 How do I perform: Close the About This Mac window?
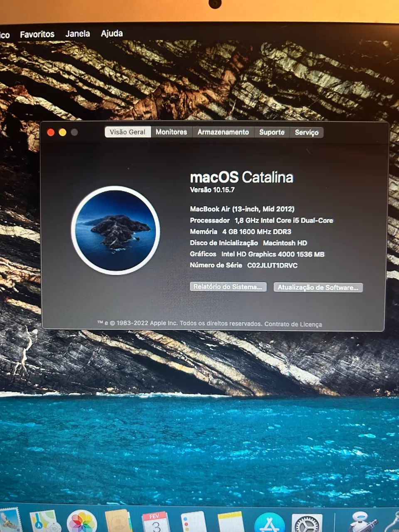pyautogui.click(x=51, y=132)
